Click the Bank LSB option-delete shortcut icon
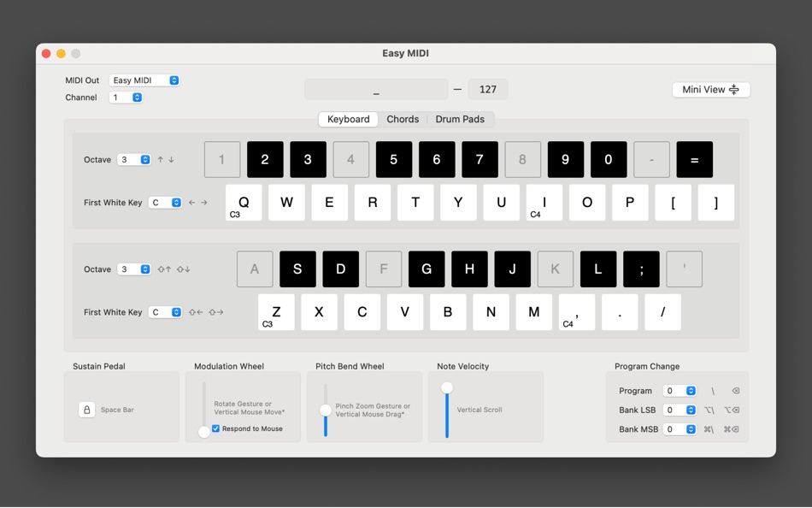The height and width of the screenshot is (508, 812). click(732, 410)
